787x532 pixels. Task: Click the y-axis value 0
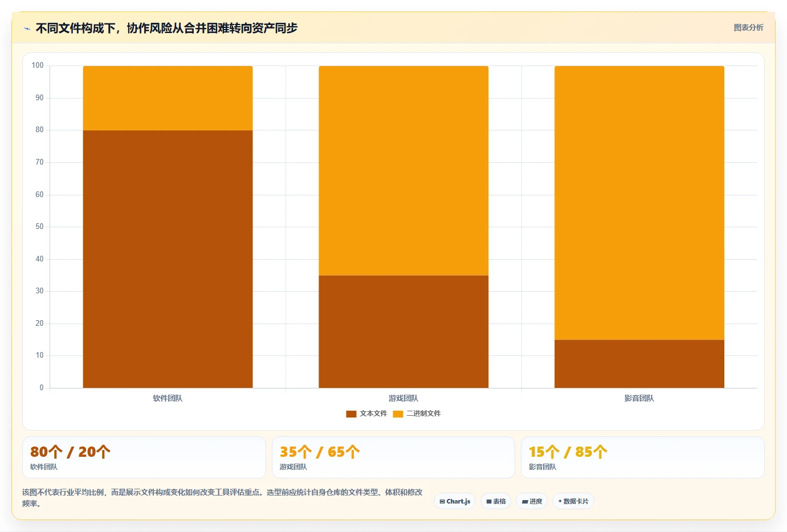(x=42, y=388)
